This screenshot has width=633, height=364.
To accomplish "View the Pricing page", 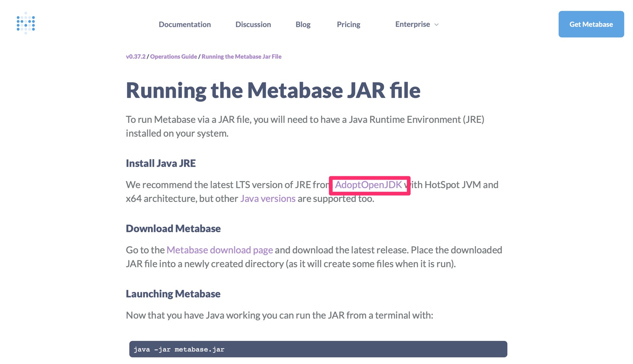I will [x=348, y=24].
